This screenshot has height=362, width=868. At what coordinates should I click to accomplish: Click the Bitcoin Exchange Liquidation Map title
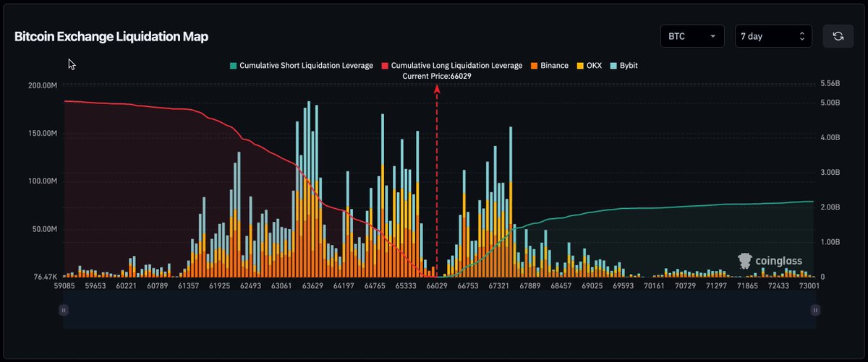point(111,36)
